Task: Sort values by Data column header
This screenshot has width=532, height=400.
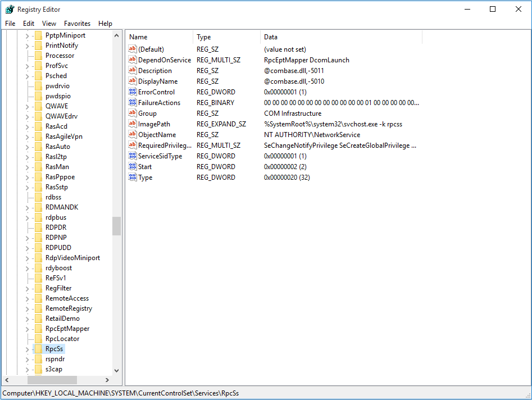Action: 342,37
